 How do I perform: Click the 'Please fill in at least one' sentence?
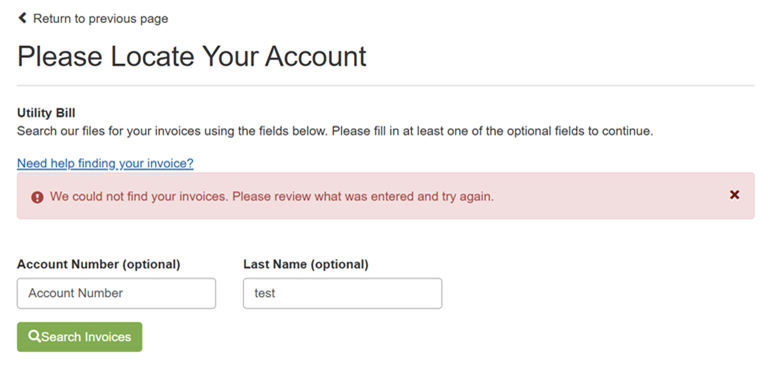[492, 132]
